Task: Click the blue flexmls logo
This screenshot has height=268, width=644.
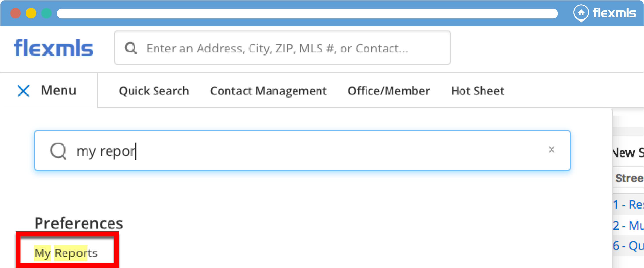Action: (x=53, y=48)
